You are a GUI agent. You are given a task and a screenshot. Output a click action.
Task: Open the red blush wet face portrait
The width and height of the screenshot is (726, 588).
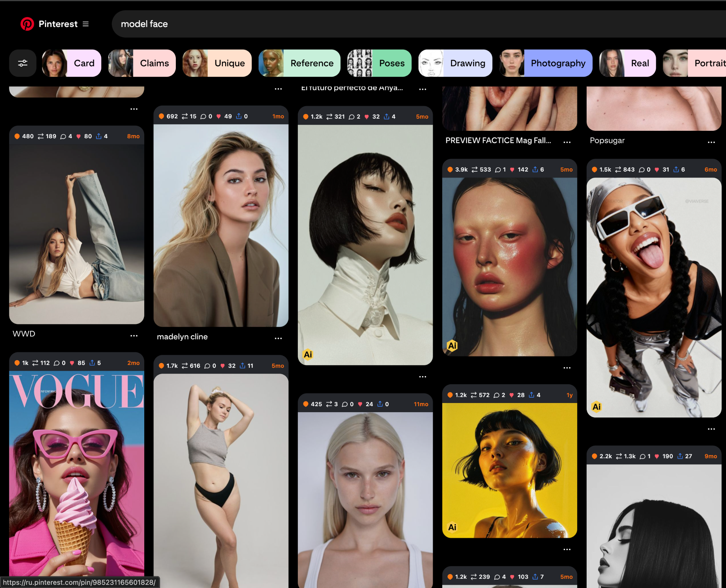(510, 267)
